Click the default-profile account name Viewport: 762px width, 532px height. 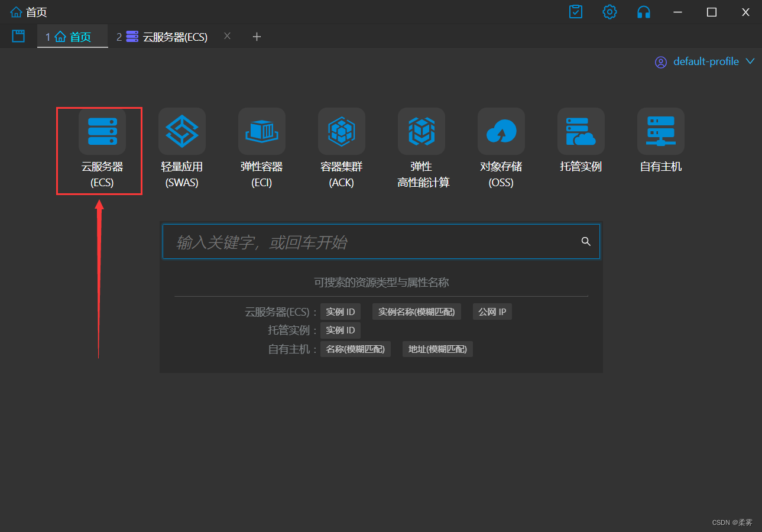click(x=706, y=61)
